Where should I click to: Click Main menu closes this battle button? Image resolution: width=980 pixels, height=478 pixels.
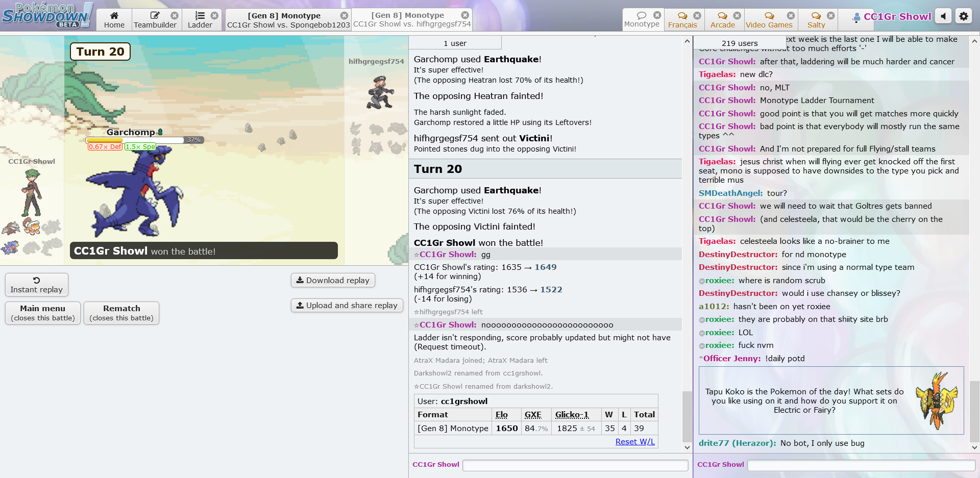point(43,313)
